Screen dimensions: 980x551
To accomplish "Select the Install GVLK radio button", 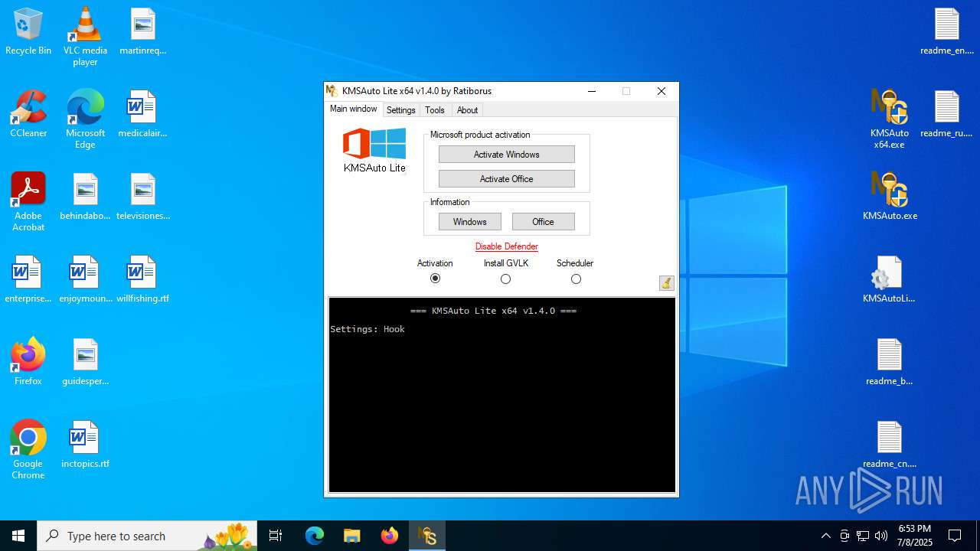I will (505, 279).
